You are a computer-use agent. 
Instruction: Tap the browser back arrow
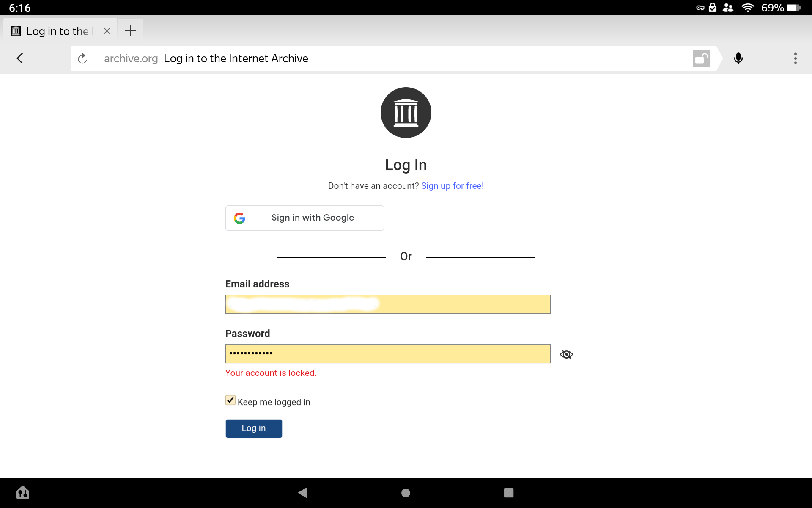pyautogui.click(x=20, y=58)
